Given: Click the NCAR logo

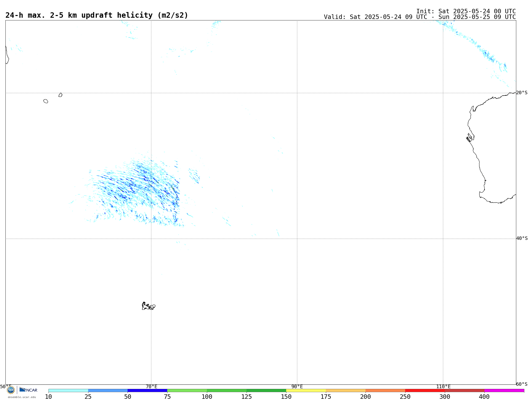Looking at the screenshot, I should coord(28,390).
